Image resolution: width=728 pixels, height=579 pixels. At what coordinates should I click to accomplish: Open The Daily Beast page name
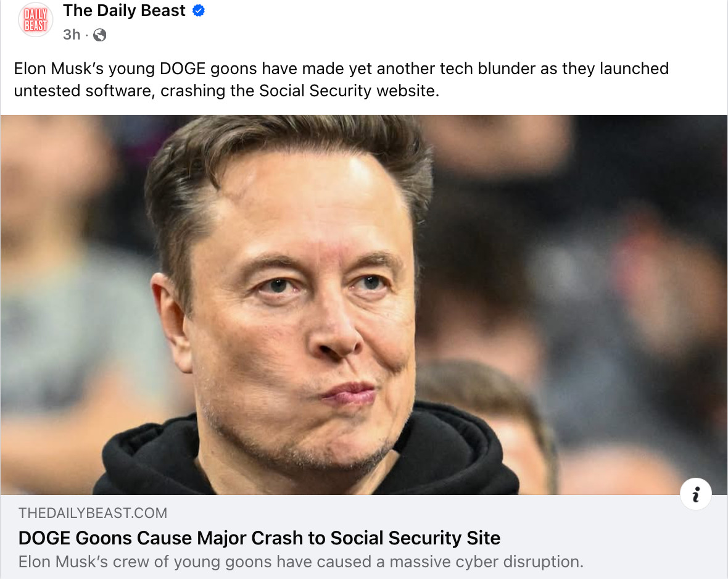pyautogui.click(x=124, y=11)
